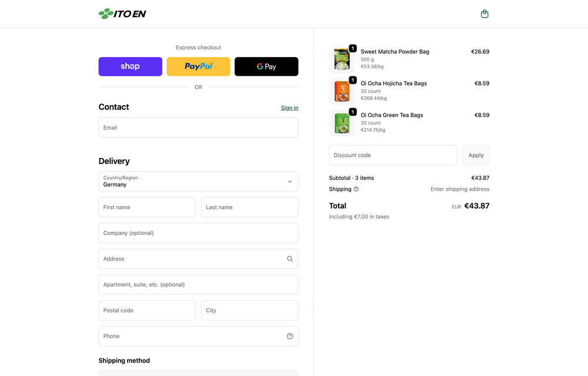Viewport: 588px width, 376px height.
Task: Pay with Shop Pay express button
Action: pos(130,66)
